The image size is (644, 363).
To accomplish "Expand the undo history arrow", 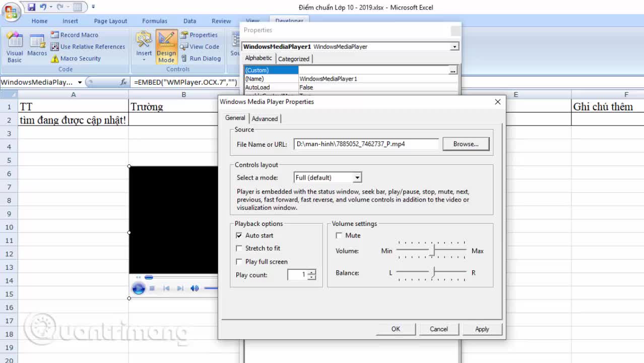I will click(51, 7).
